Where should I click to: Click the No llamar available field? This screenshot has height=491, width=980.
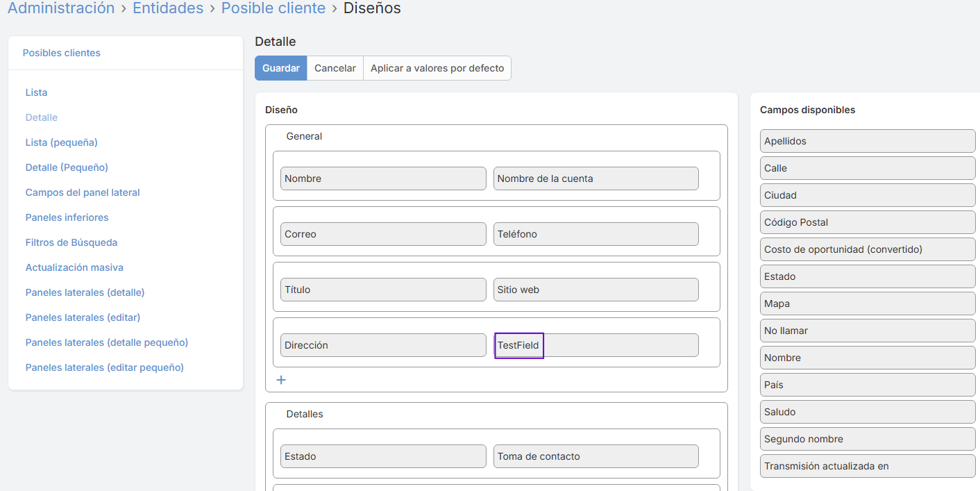coord(868,331)
